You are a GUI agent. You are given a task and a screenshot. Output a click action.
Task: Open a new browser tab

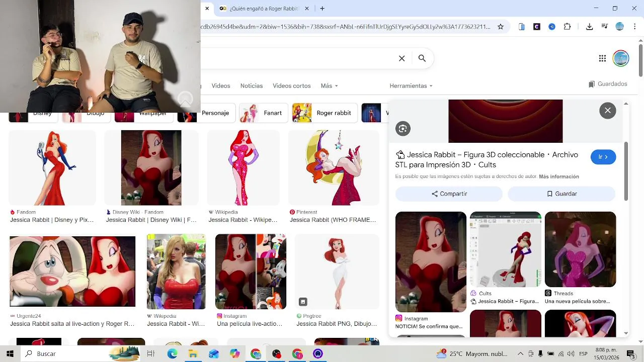[323, 9]
